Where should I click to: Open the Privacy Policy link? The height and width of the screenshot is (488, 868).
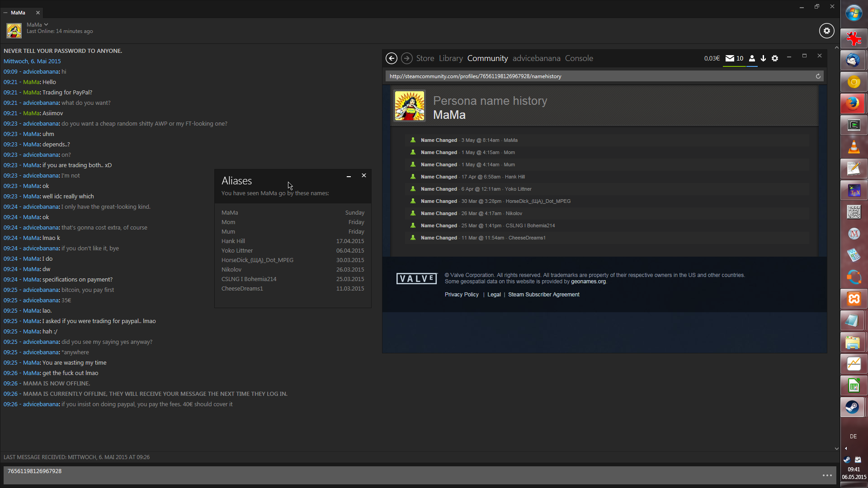click(461, 295)
